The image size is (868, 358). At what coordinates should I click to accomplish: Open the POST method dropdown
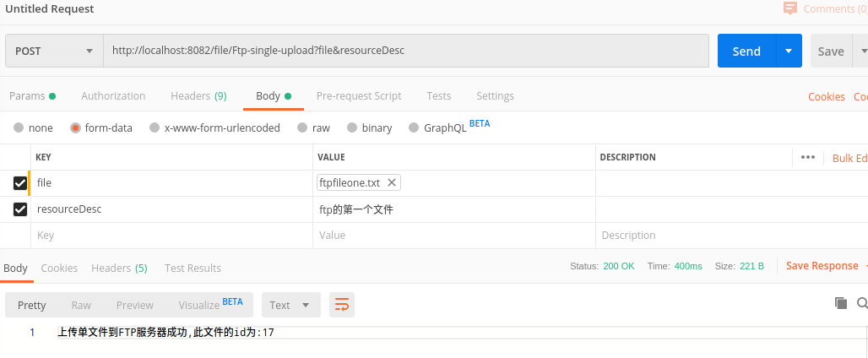(x=54, y=51)
